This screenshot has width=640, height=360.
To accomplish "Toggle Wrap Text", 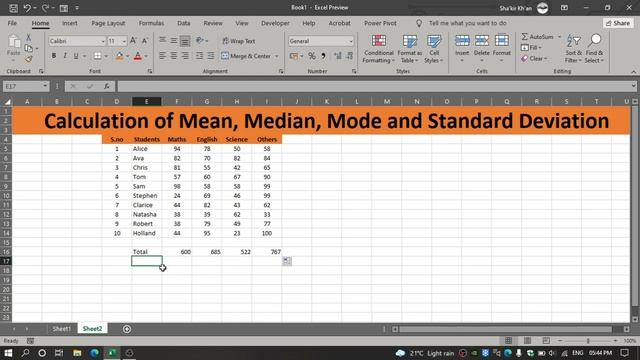I will tap(239, 41).
